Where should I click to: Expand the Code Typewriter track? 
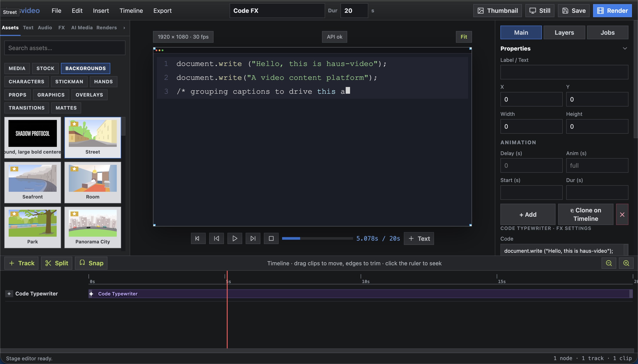(9, 294)
